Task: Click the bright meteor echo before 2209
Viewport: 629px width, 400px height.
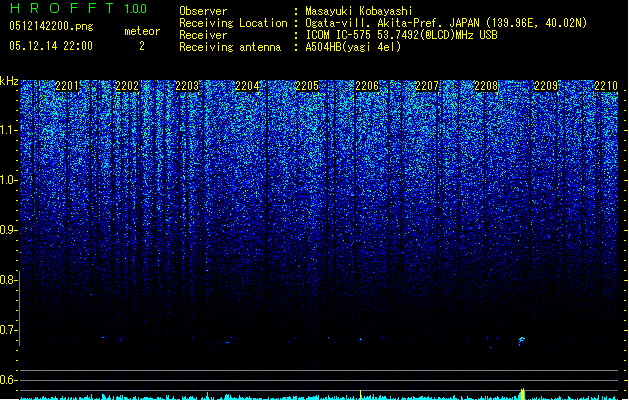Action: tap(521, 341)
